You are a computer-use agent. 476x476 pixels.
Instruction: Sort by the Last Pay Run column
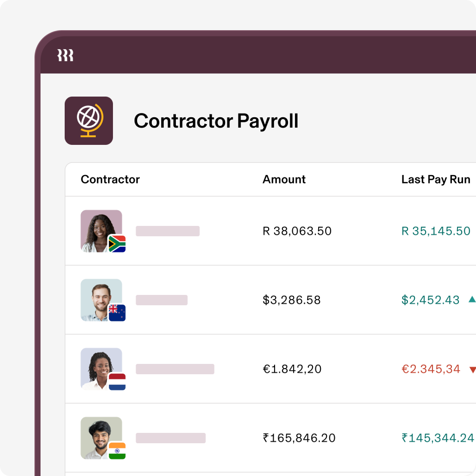tap(436, 179)
